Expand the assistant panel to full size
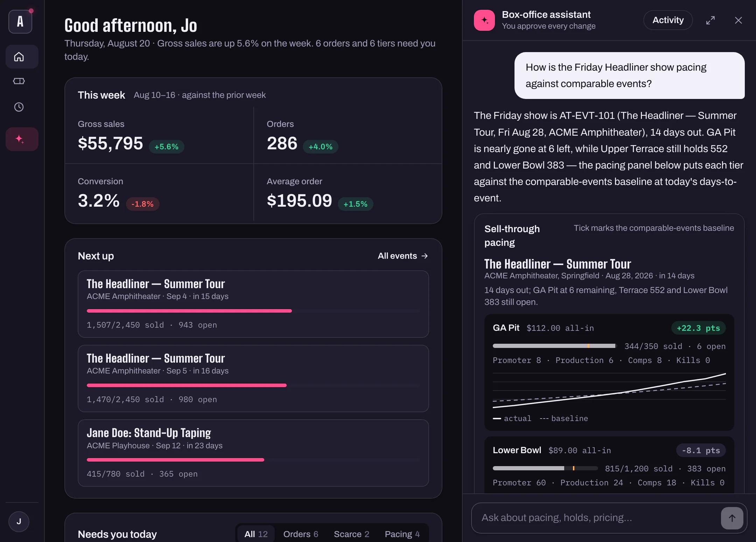 [710, 20]
